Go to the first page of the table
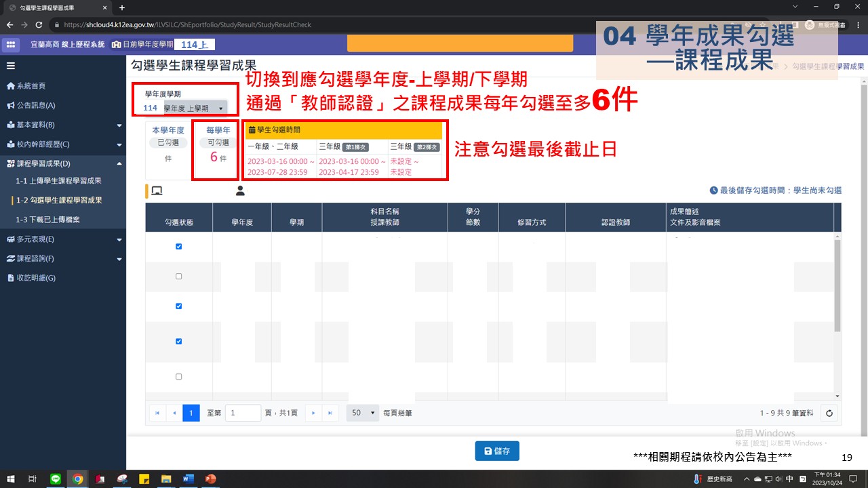This screenshot has width=868, height=488. (x=157, y=413)
